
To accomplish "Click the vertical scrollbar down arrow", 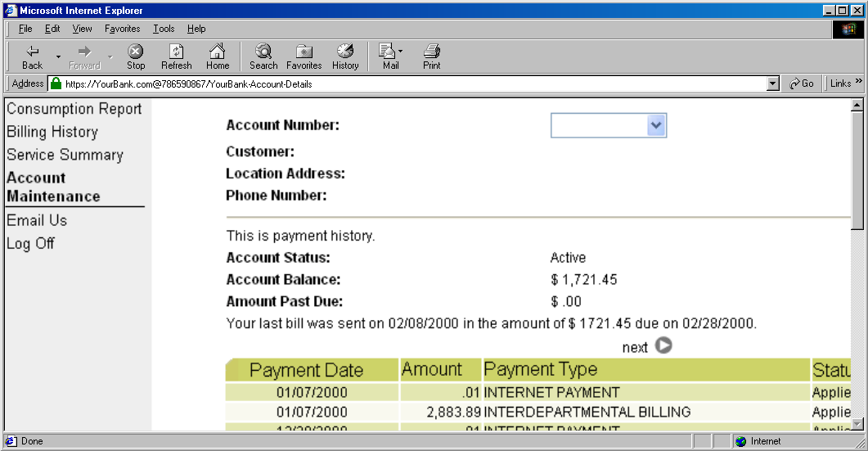I will click(x=857, y=424).
